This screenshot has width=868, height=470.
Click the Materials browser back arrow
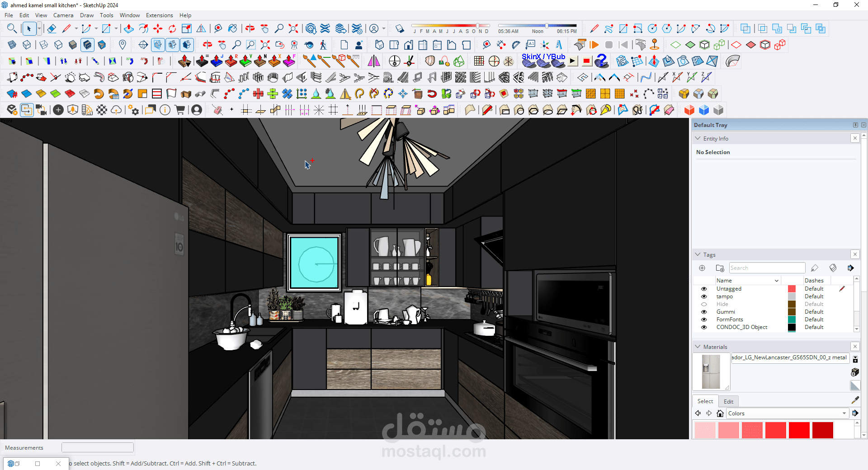(698, 414)
